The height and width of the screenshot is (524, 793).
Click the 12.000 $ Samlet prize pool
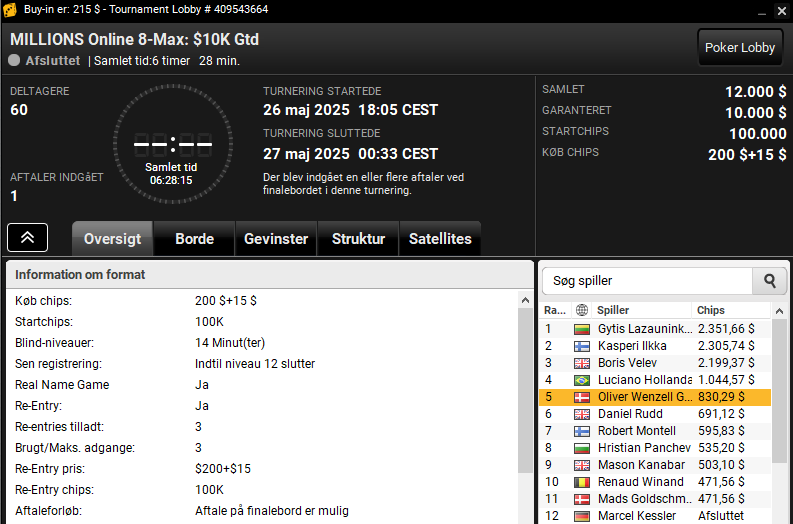(756, 92)
